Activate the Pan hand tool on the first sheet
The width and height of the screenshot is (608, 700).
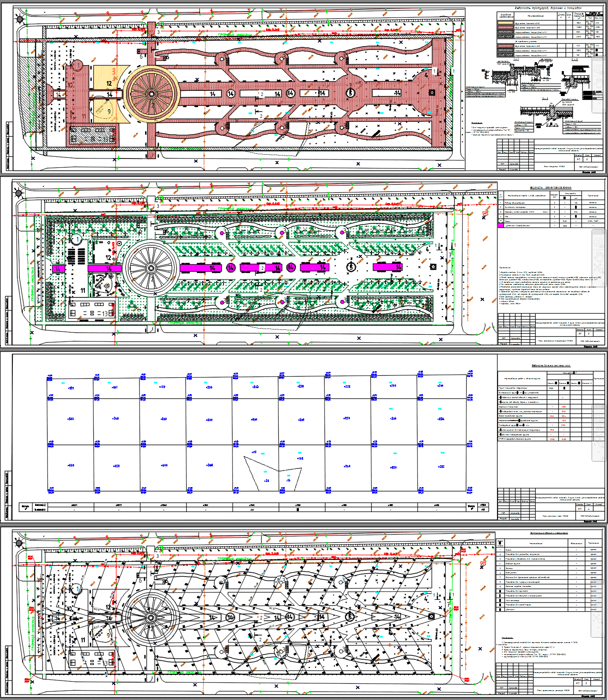(599, 83)
